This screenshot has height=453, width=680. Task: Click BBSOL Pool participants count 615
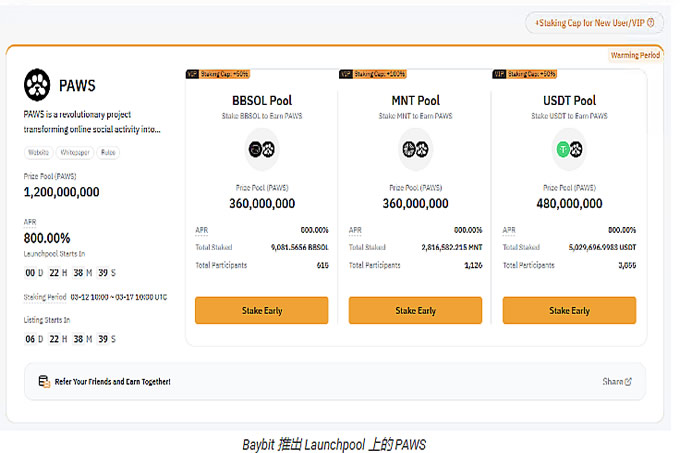(x=323, y=265)
